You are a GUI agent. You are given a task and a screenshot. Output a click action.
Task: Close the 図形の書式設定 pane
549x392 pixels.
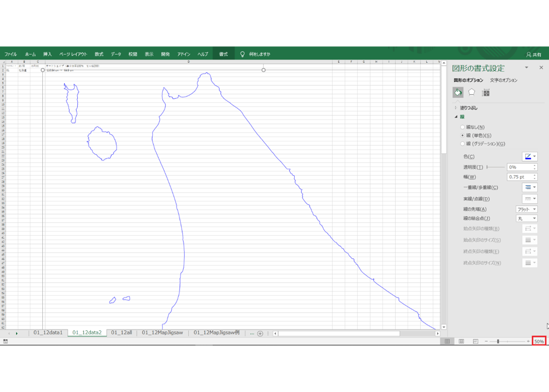coord(541,68)
